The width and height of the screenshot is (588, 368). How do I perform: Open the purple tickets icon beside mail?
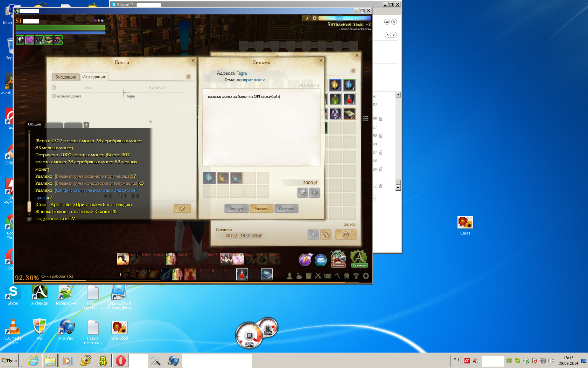click(305, 260)
